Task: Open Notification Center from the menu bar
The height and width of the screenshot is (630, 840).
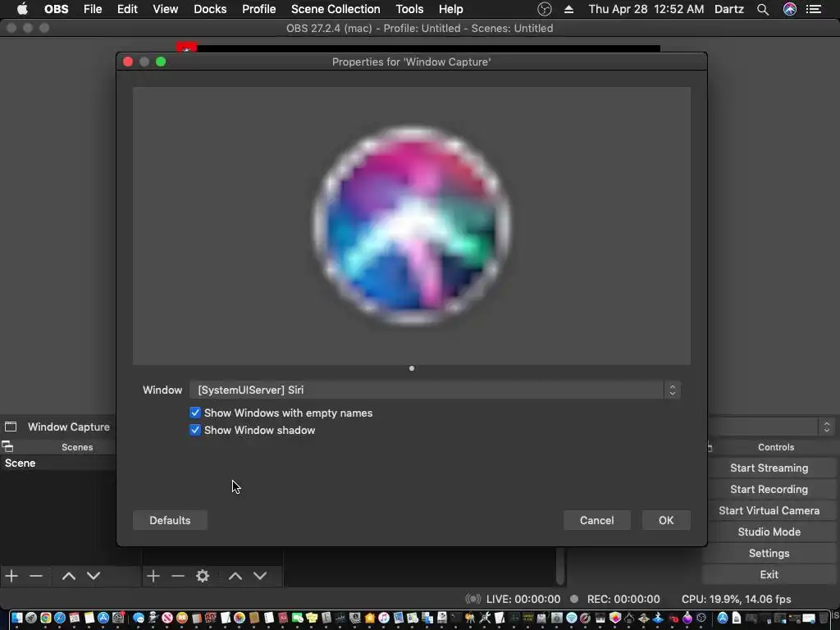Action: click(x=814, y=9)
